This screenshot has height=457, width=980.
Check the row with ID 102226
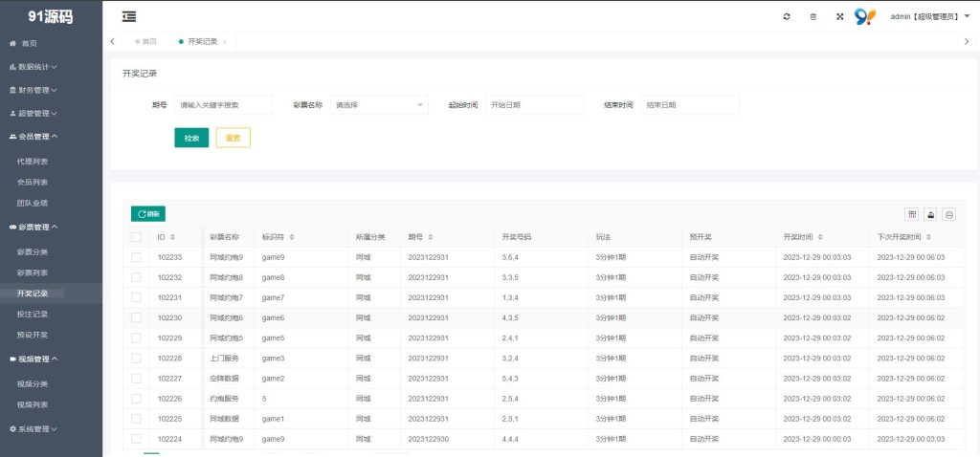pos(136,399)
